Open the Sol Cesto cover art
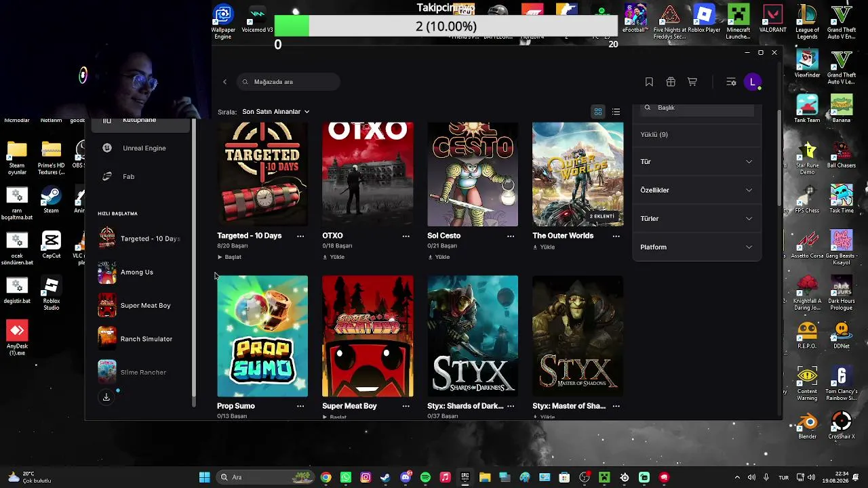The width and height of the screenshot is (868, 488). 473,174
